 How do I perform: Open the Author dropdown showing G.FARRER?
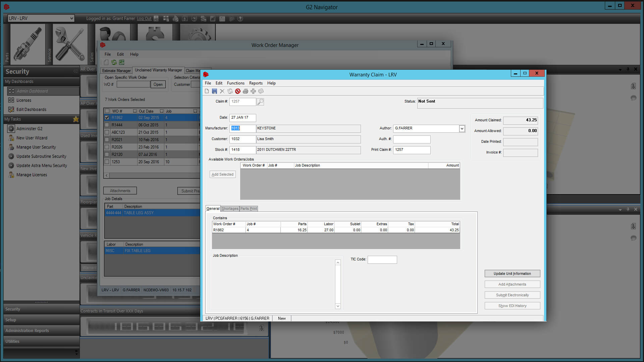pyautogui.click(x=462, y=129)
